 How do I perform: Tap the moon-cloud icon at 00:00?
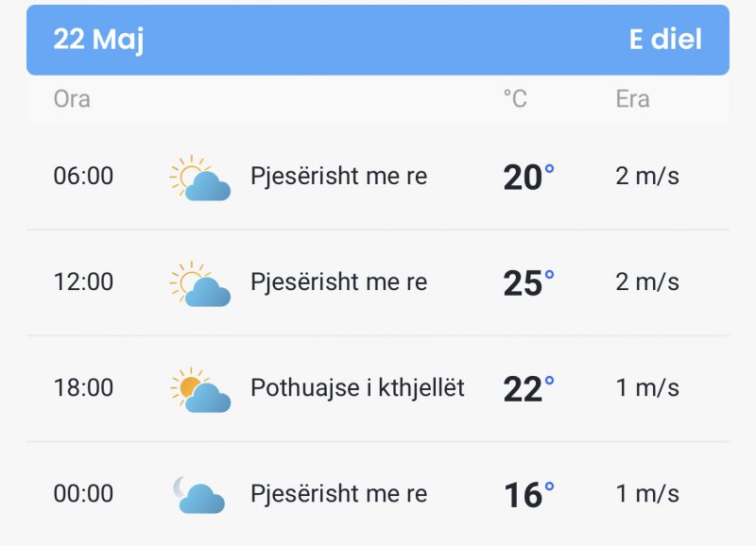tap(199, 495)
